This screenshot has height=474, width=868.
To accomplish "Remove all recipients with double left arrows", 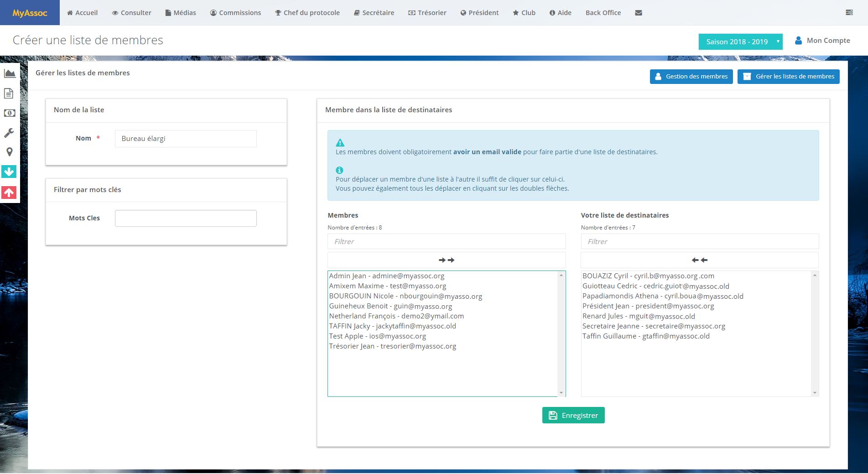I will (x=700, y=260).
